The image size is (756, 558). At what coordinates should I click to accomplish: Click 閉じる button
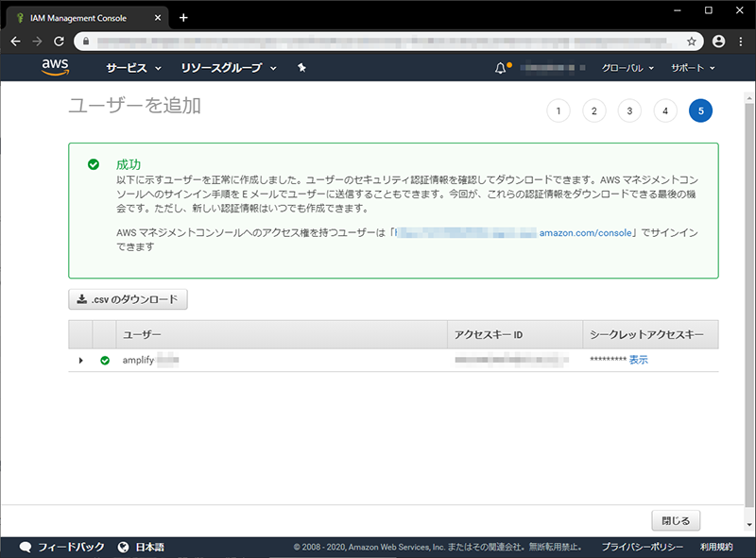coord(676,520)
